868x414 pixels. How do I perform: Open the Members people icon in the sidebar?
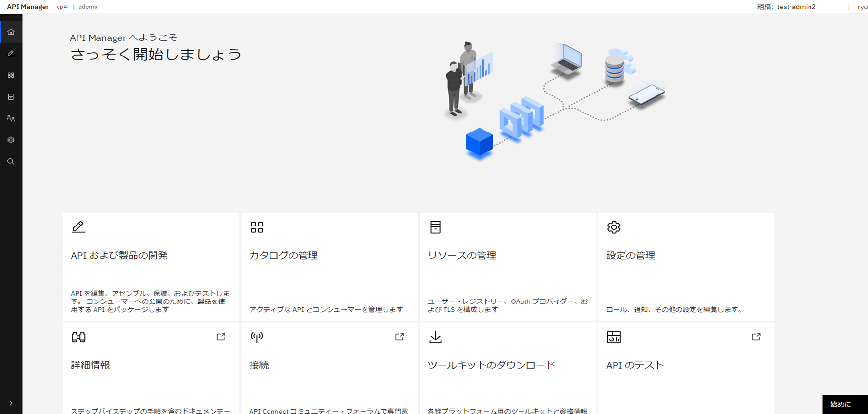click(11, 118)
